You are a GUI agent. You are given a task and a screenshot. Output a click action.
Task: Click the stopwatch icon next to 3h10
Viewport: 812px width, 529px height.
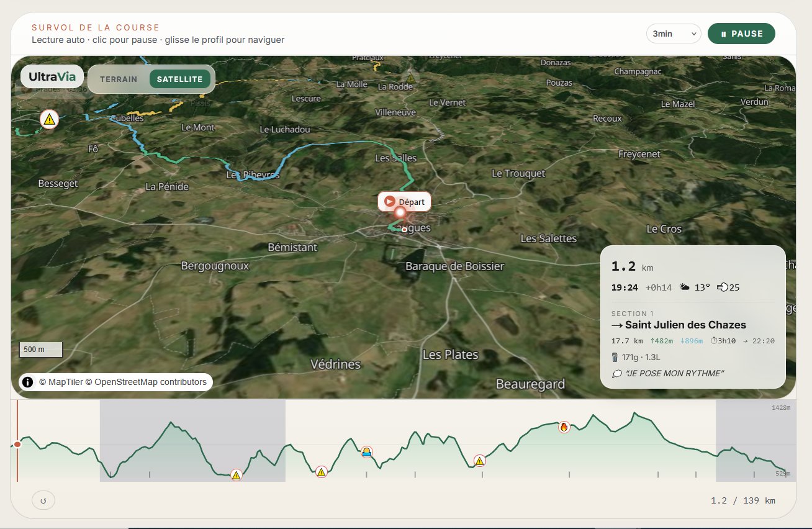click(x=714, y=341)
